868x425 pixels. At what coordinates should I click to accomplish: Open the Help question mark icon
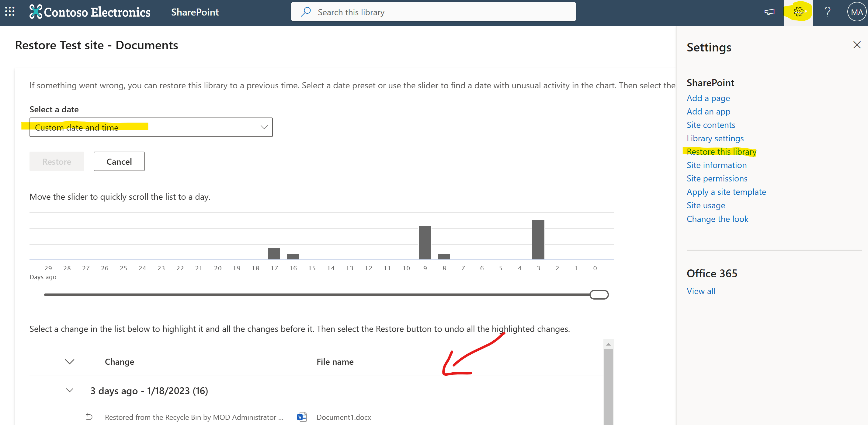tap(828, 12)
